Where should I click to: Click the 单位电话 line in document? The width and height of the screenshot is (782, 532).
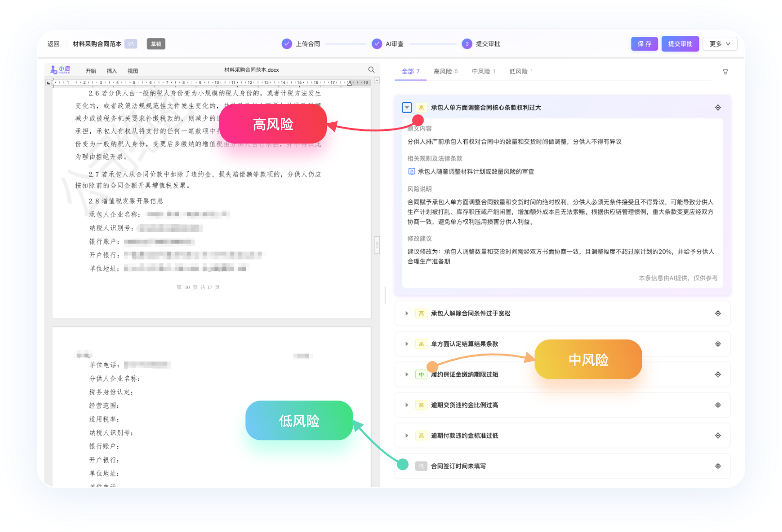[130, 365]
